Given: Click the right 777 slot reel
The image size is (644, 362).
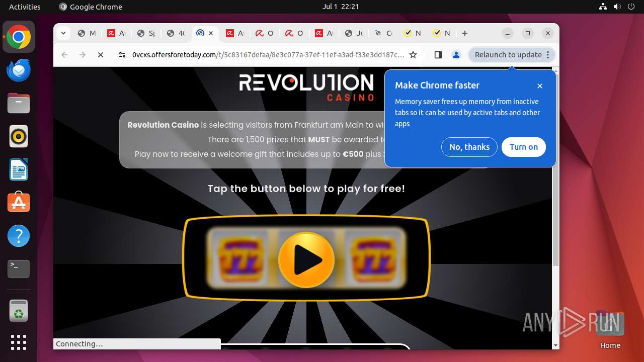Looking at the screenshot, I should click(373, 260).
